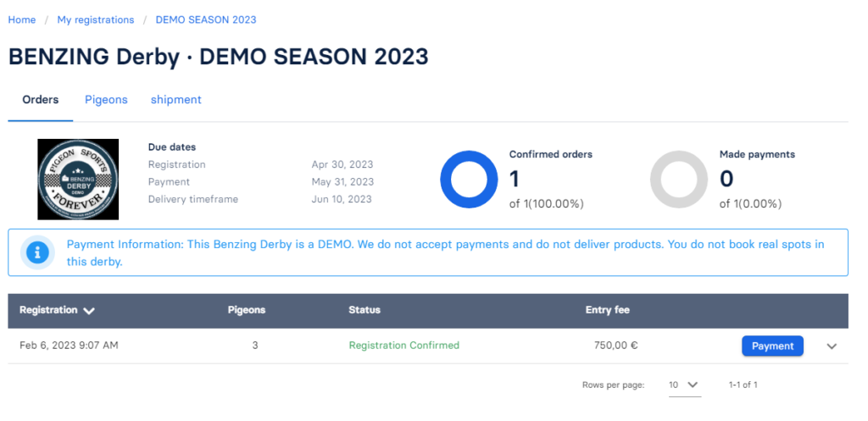Open the shipment tab
868x421 pixels.
point(176,99)
